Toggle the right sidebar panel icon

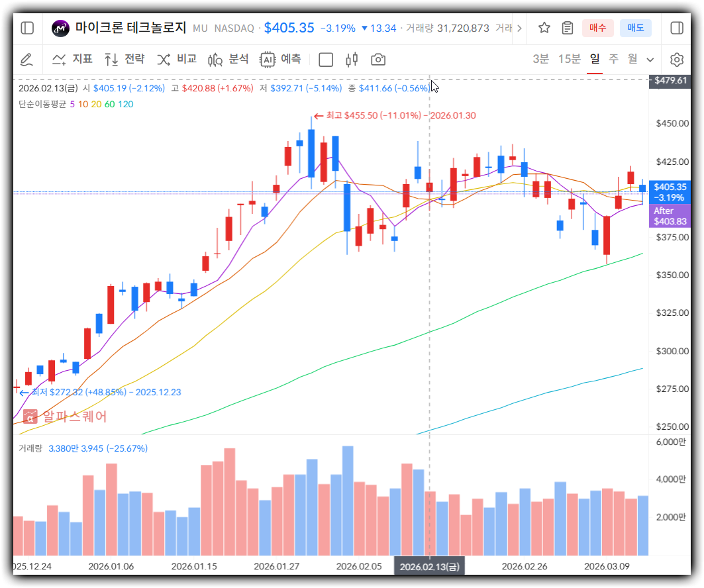point(676,28)
